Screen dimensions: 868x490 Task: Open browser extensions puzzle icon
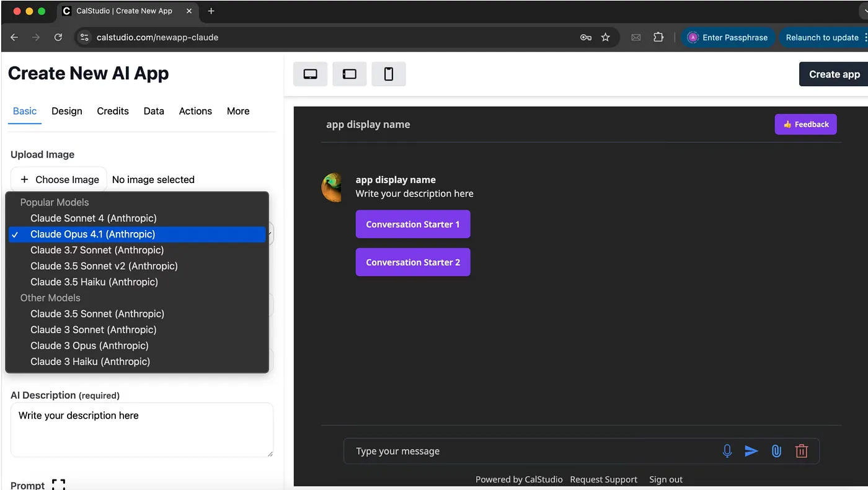[x=658, y=37]
